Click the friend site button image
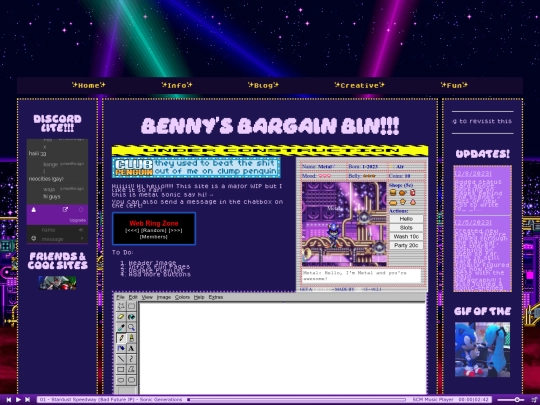 coord(58,283)
